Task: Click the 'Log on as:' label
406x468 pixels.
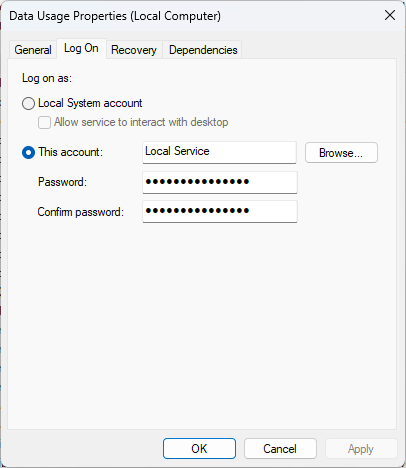Action: pyautogui.click(x=47, y=78)
